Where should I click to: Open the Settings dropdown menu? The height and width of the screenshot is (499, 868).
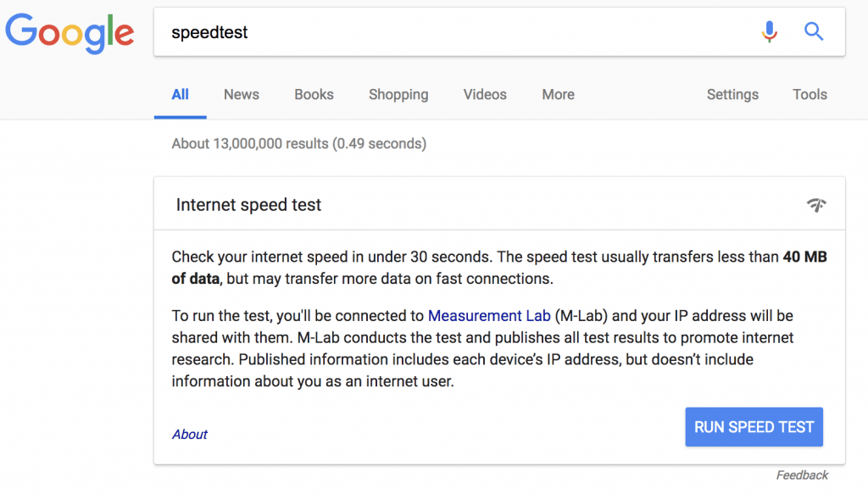(732, 95)
